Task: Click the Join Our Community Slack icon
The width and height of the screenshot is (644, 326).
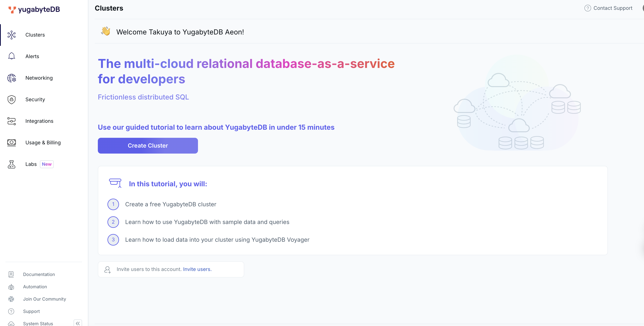Action: pyautogui.click(x=11, y=299)
